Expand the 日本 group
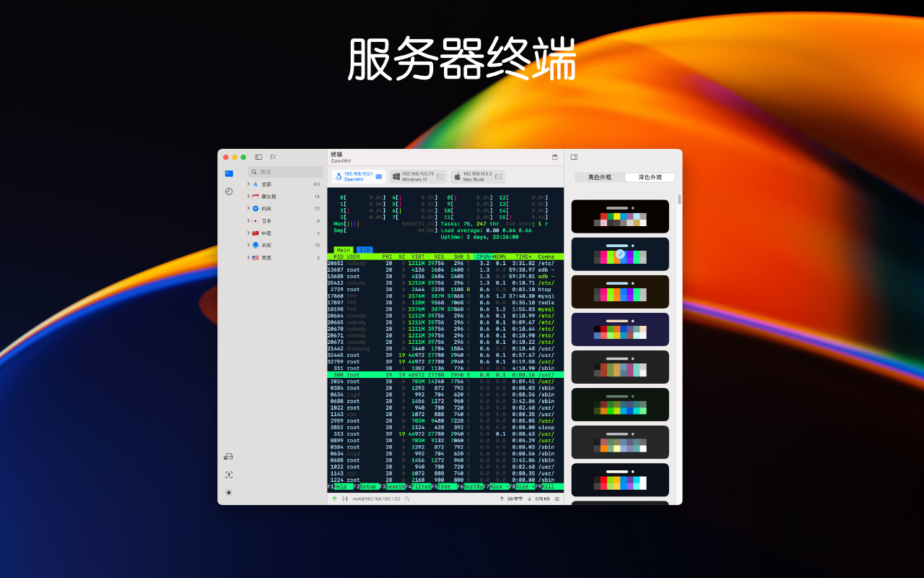 [248, 221]
